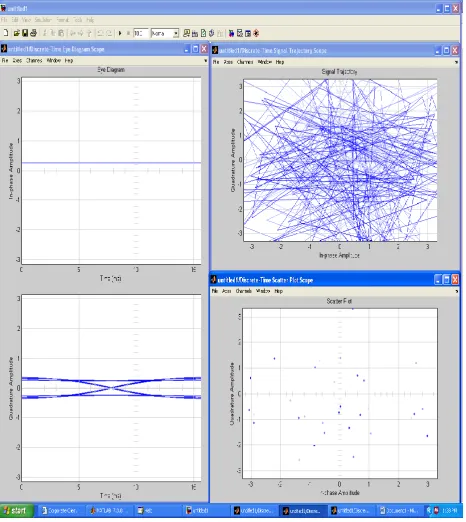Toggle the Model Browser icon
The image size is (466, 522).
[248, 33]
